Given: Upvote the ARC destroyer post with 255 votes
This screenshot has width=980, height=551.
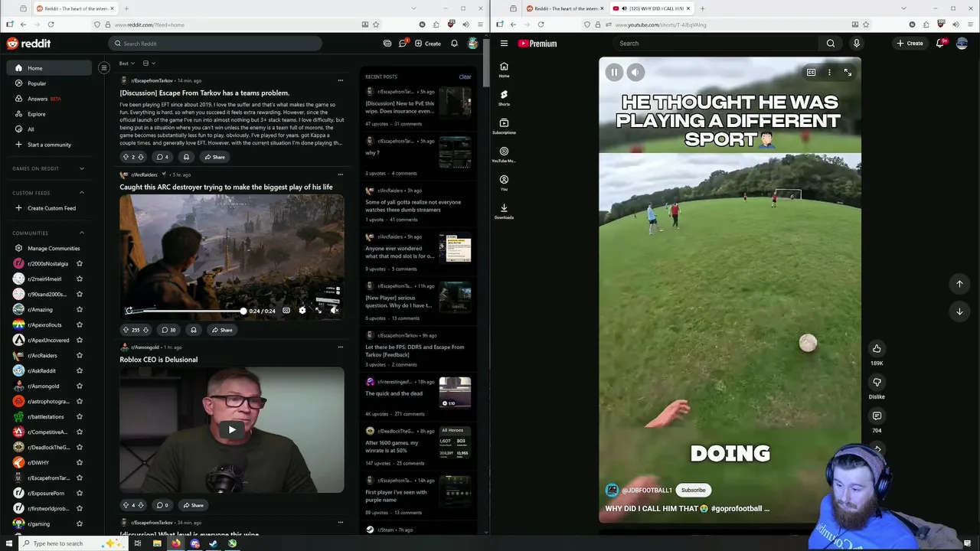Looking at the screenshot, I should 126,330.
